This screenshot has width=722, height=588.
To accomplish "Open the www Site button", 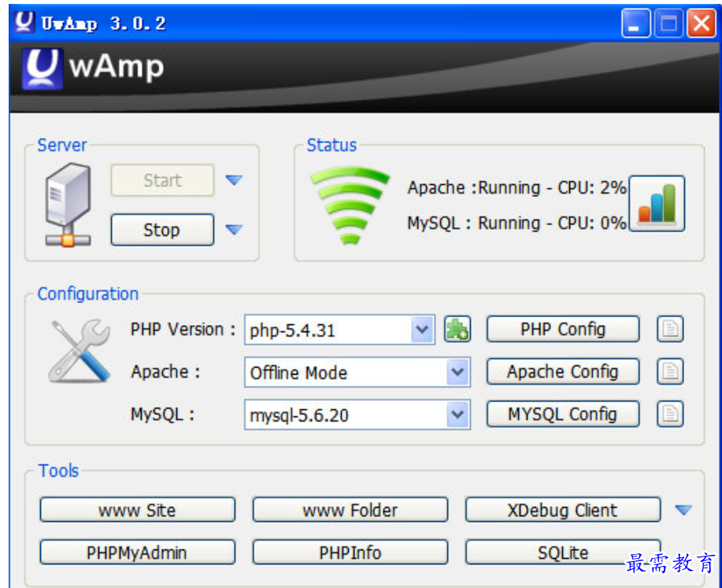I will click(x=137, y=510).
